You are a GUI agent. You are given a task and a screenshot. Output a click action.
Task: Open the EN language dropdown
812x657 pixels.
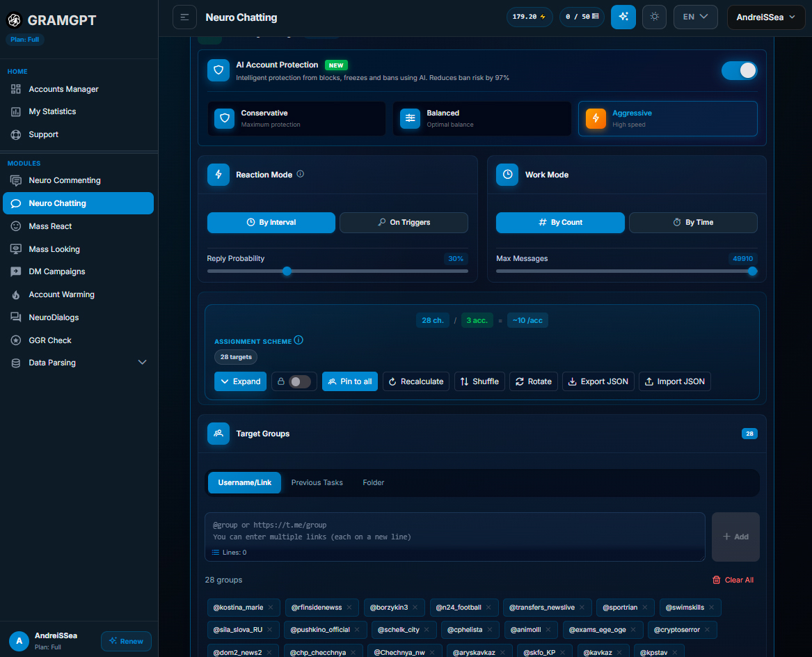(695, 17)
